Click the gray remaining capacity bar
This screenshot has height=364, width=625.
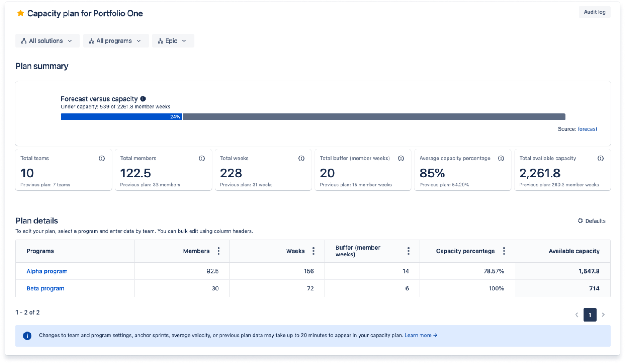(x=374, y=117)
